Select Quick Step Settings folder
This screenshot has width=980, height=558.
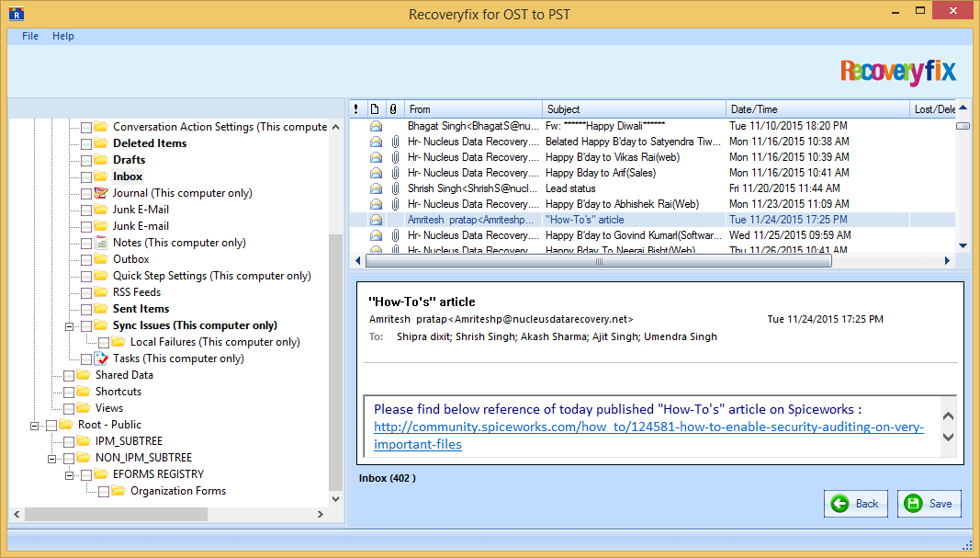212,276
